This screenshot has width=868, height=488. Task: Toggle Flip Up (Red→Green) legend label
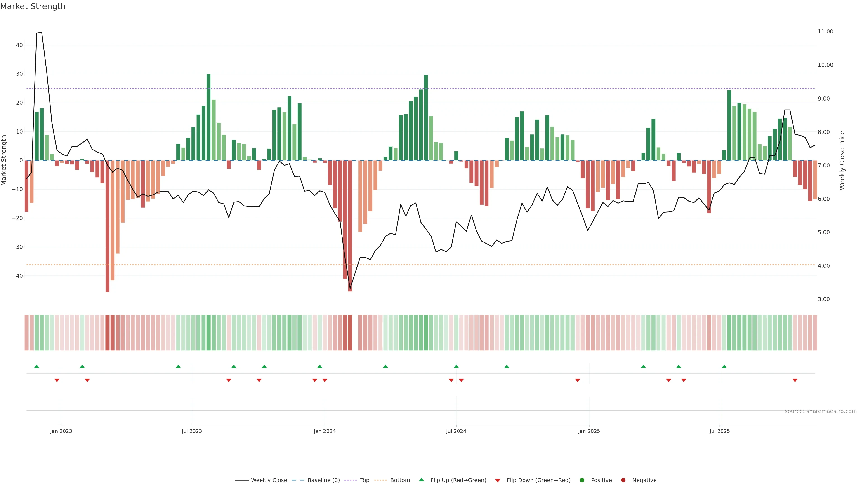[458, 480]
